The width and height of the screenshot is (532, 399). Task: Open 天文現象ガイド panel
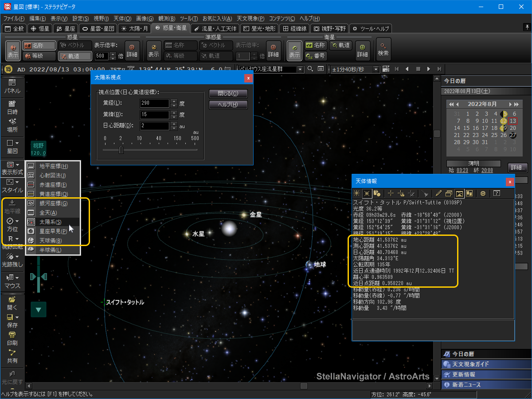tap(486, 364)
